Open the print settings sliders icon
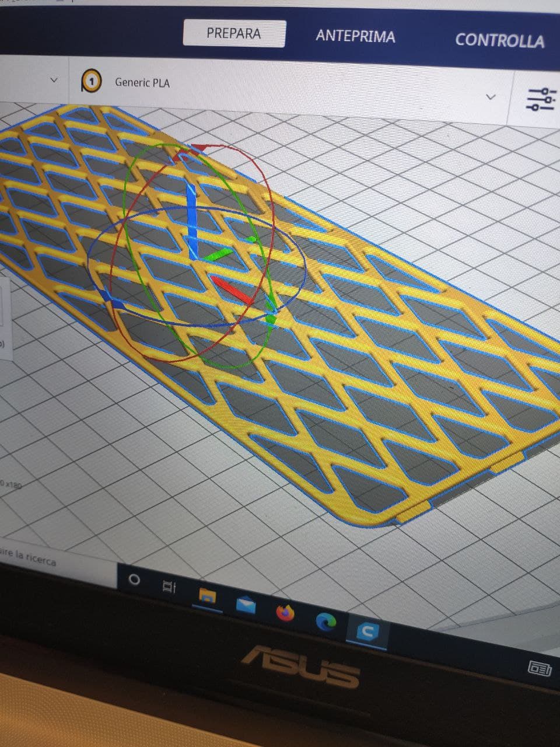This screenshot has width=560, height=747. click(541, 99)
